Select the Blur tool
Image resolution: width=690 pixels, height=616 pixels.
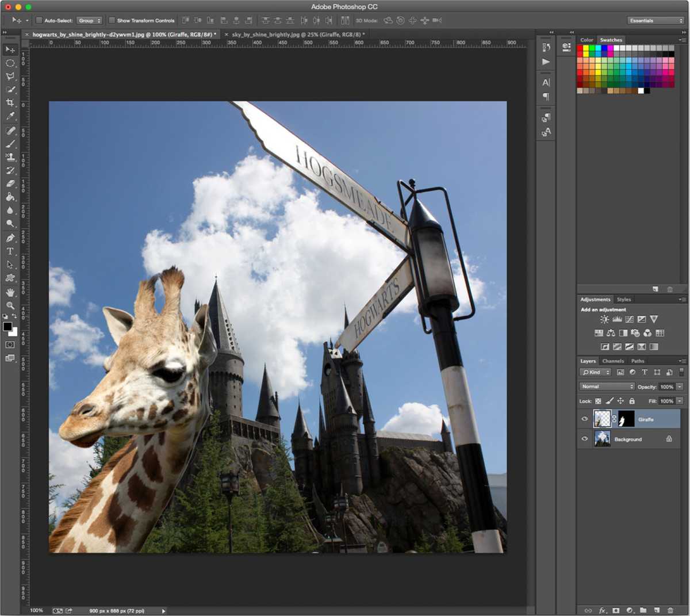click(x=10, y=210)
